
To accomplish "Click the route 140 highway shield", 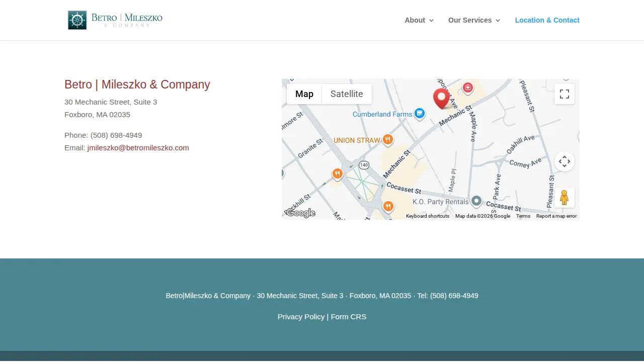I will click(364, 165).
